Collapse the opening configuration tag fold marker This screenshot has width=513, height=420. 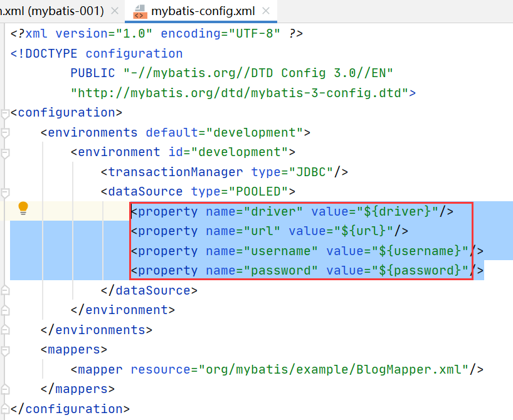[5, 113]
